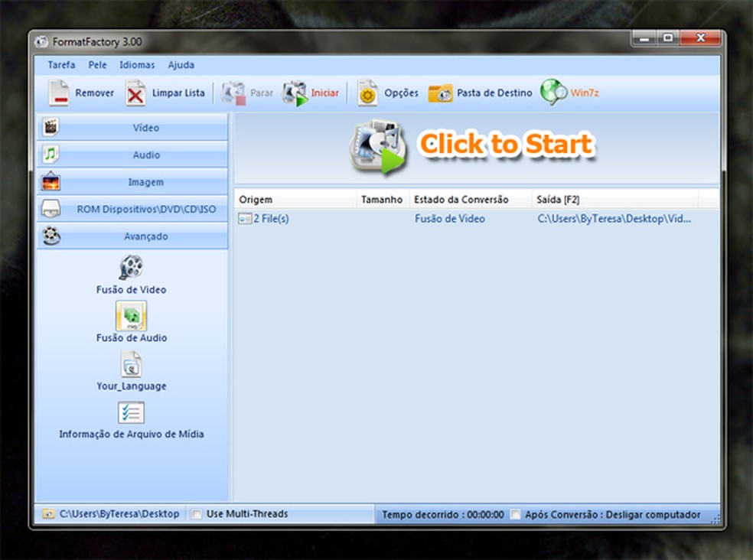Minimize the FormatFactory window
The image size is (753, 560).
644,38
